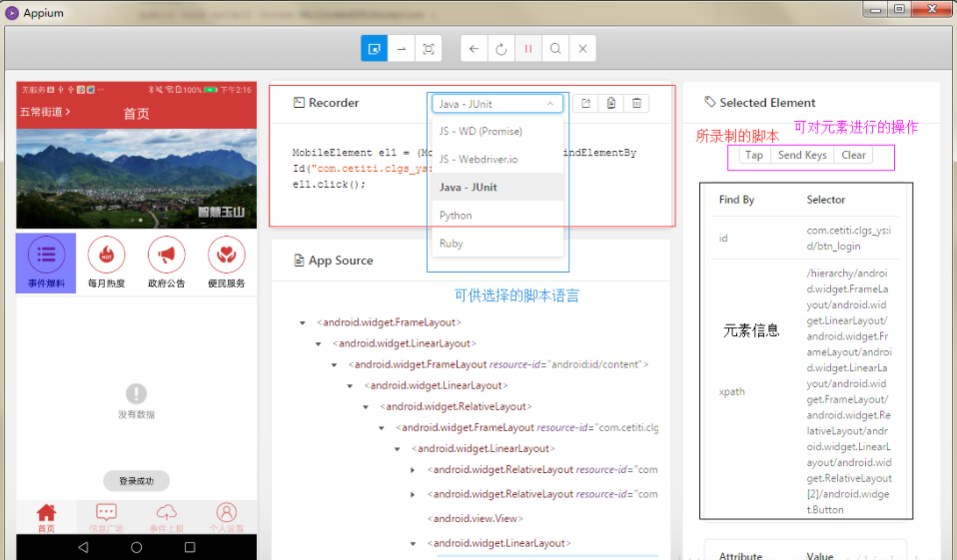
Task: Click the Find By column header
Action: coord(736,200)
